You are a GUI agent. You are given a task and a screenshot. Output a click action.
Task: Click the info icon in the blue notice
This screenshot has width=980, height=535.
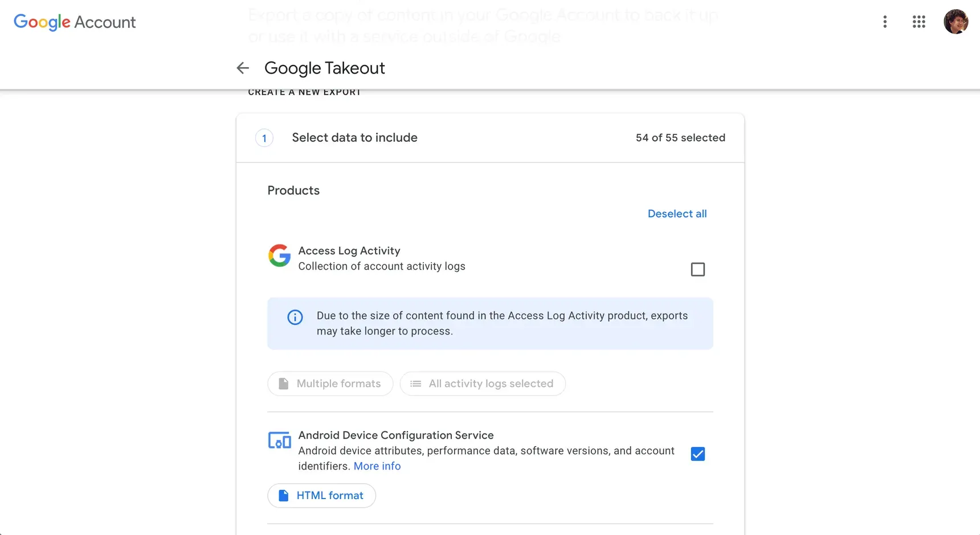click(295, 317)
